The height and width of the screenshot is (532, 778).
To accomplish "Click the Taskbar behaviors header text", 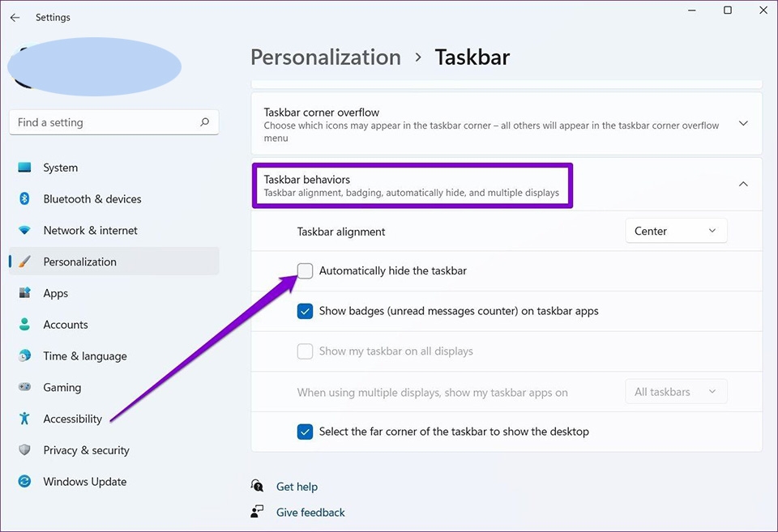I will point(306,179).
